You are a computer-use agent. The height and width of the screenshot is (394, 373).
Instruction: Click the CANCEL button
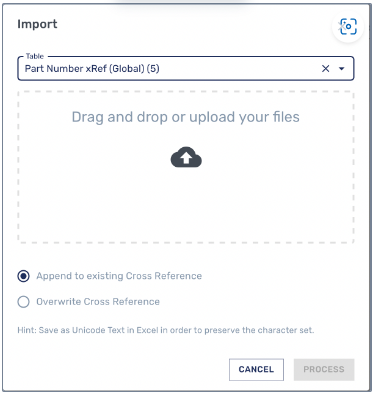(x=256, y=369)
